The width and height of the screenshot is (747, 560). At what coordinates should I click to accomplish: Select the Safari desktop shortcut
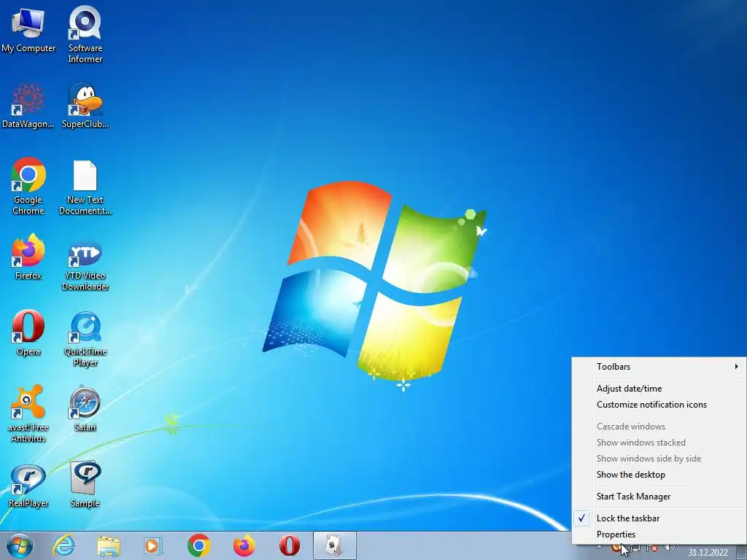(85, 408)
